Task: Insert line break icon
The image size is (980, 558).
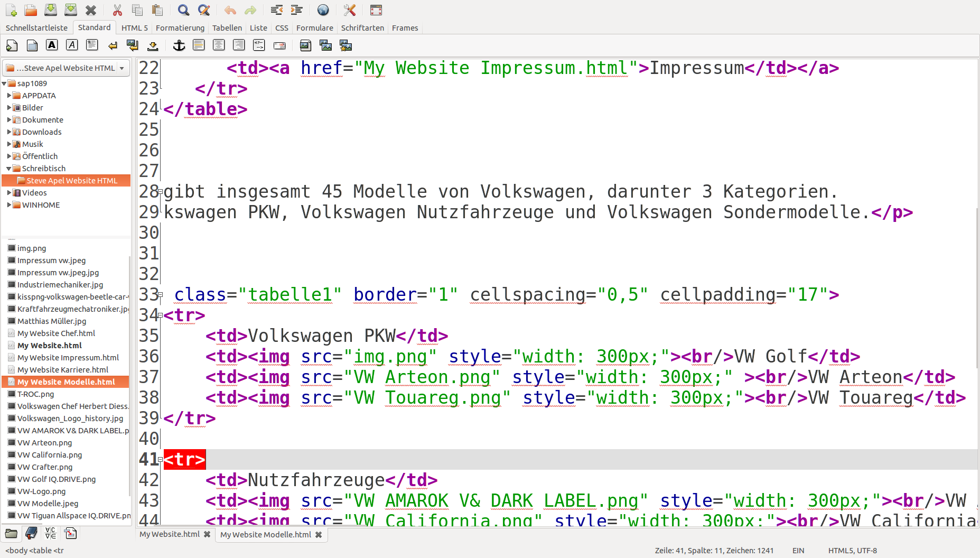Action: click(112, 45)
